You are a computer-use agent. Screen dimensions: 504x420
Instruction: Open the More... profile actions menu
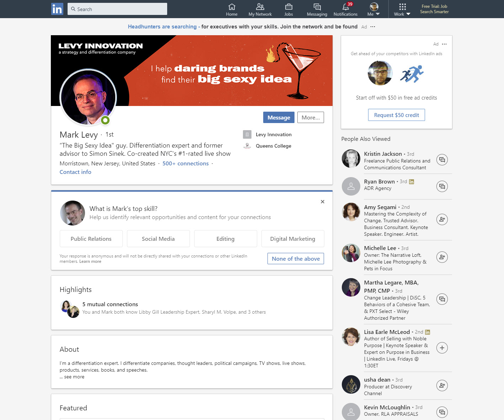[311, 117]
